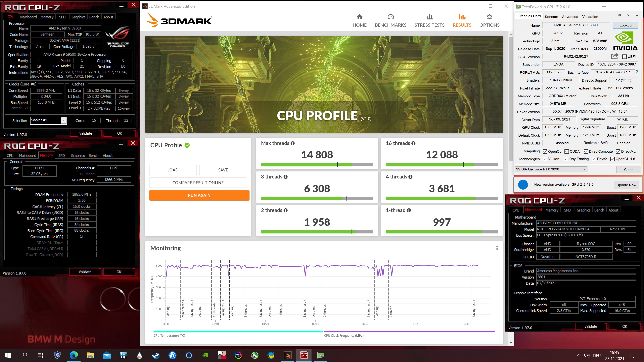Viewport: 644px width, 362px height.
Task: Open Windows Start menu
Action: pos(8,355)
